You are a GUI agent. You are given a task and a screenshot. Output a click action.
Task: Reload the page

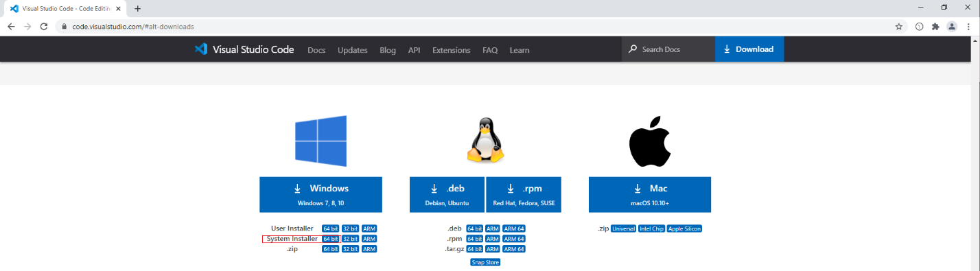44,26
